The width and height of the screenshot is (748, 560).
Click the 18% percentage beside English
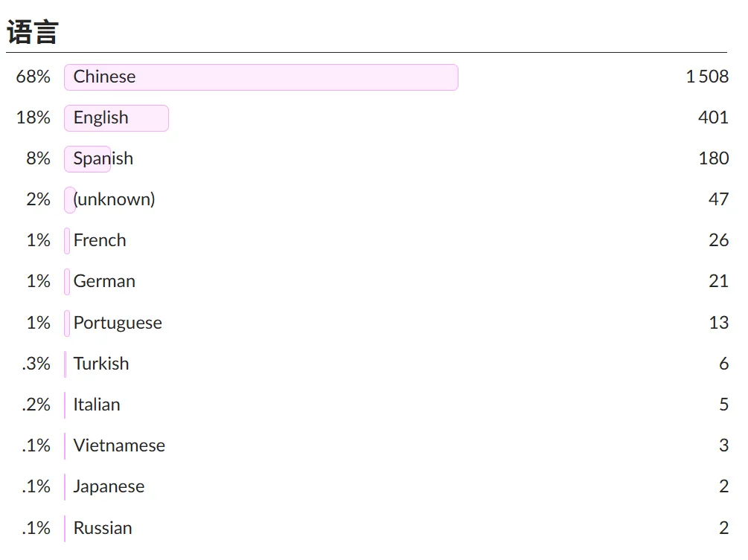pos(33,118)
